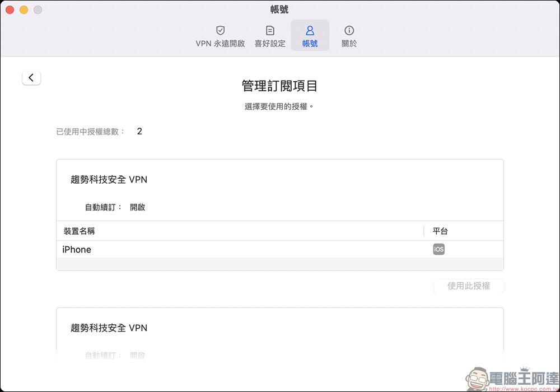The image size is (560, 392).
Task: Click the 選擇要使用的授權 subtitle
Action: 279,106
